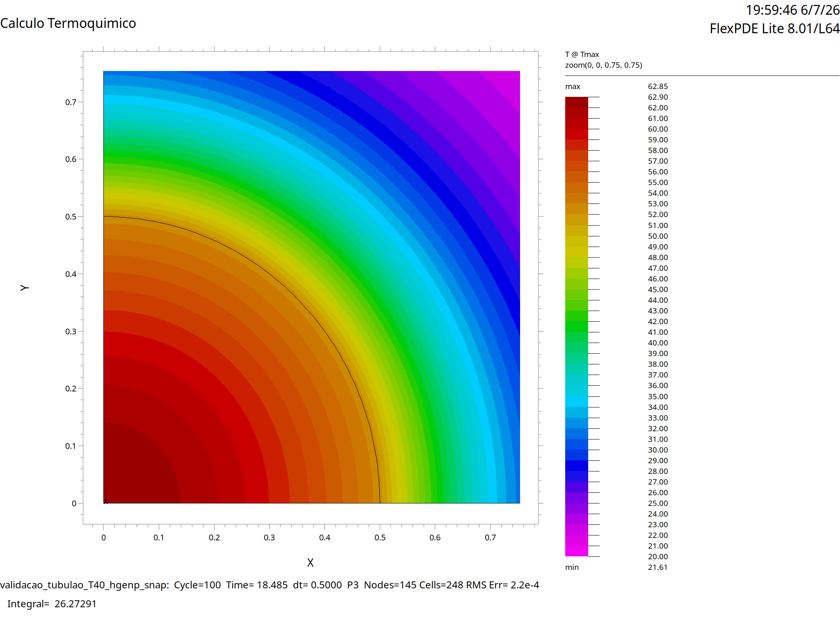Click the "T @ Tmax" legend heading
The width and height of the screenshot is (840, 629).
pos(582,55)
